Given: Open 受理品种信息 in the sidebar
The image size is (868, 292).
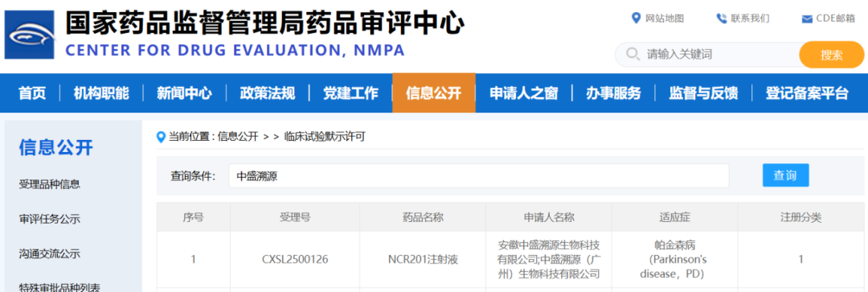Looking at the screenshot, I should pos(49,184).
